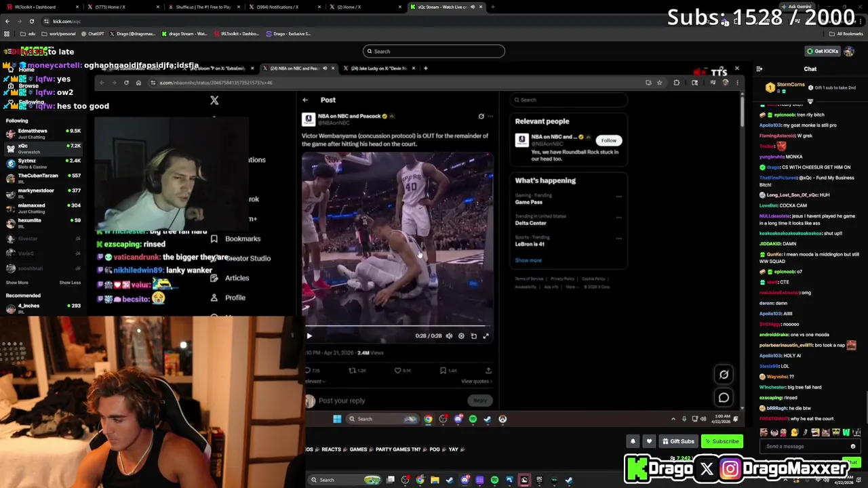Open Articles in the X sidebar

[x=230, y=278]
